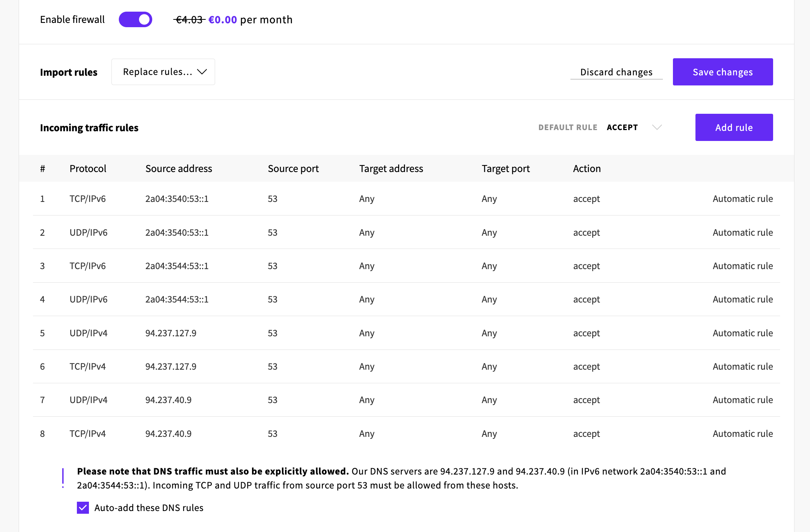Click the Add rule button
Viewport: 810px width, 532px height.
pyautogui.click(x=734, y=127)
